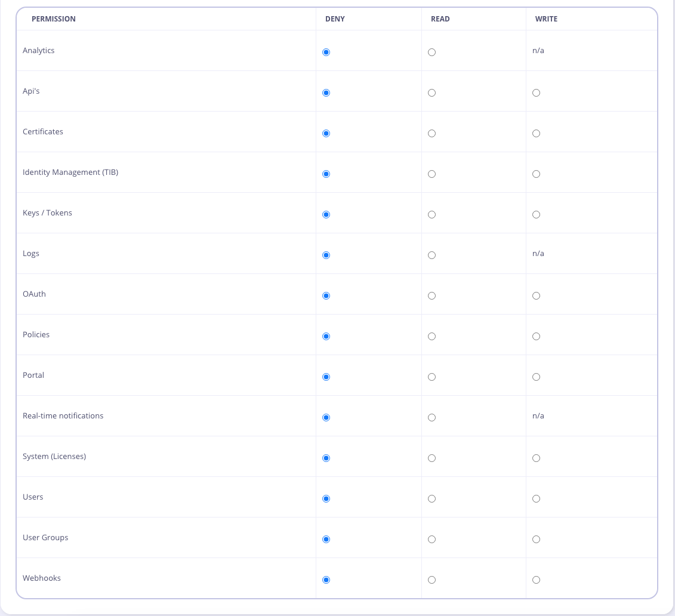Enable Read access for Analytics

click(x=431, y=52)
